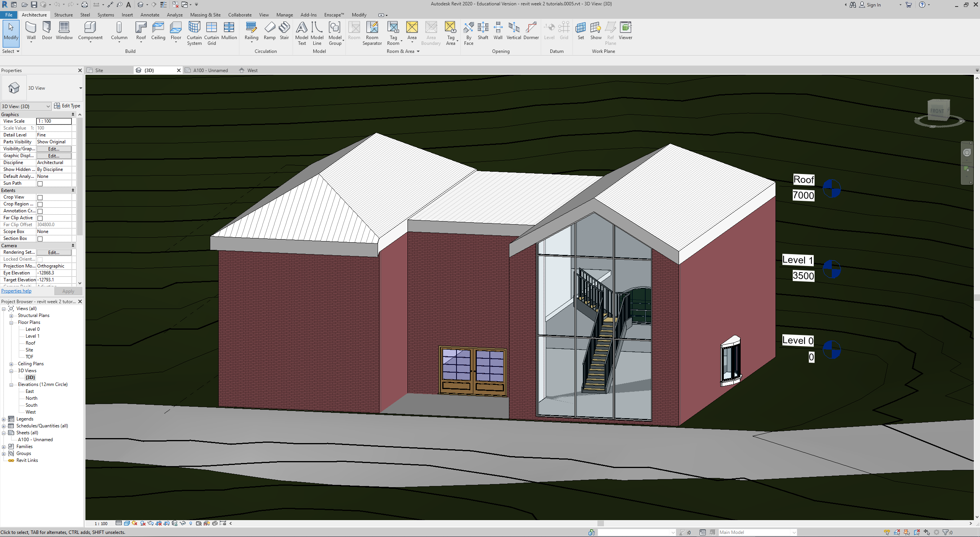Viewport: 980px width, 537px height.
Task: Click the Properties panel vertical scrollbar
Action: click(x=80, y=176)
